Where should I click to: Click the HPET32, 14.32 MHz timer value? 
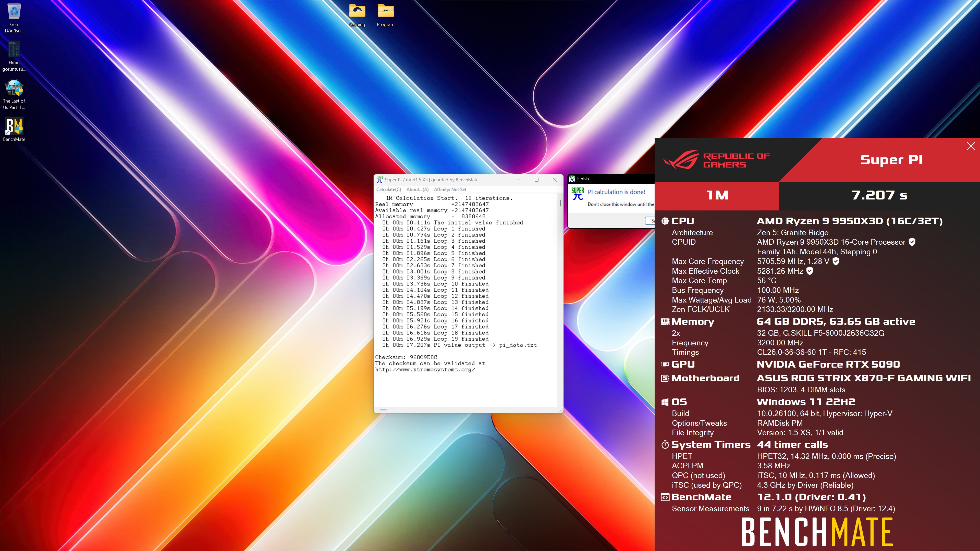(x=826, y=456)
